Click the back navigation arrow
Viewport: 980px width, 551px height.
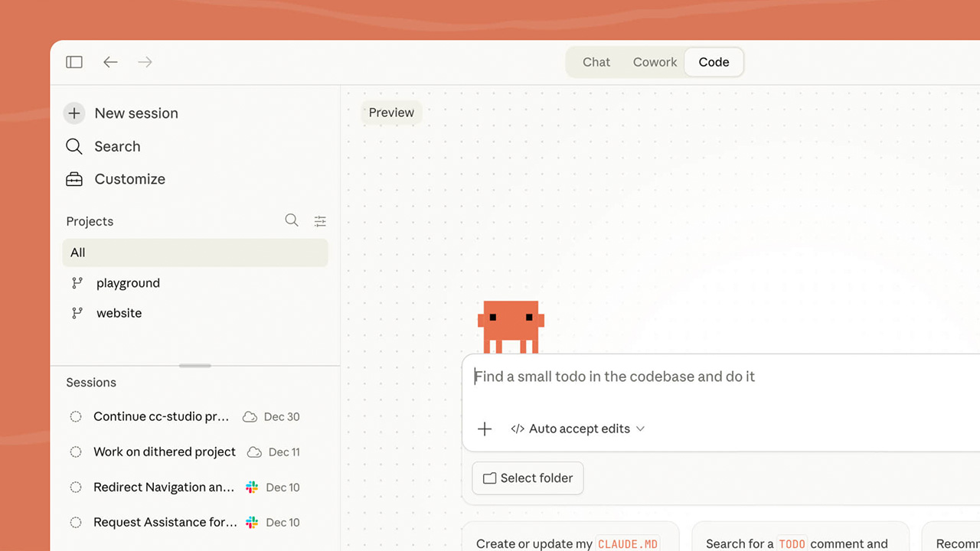[111, 62]
